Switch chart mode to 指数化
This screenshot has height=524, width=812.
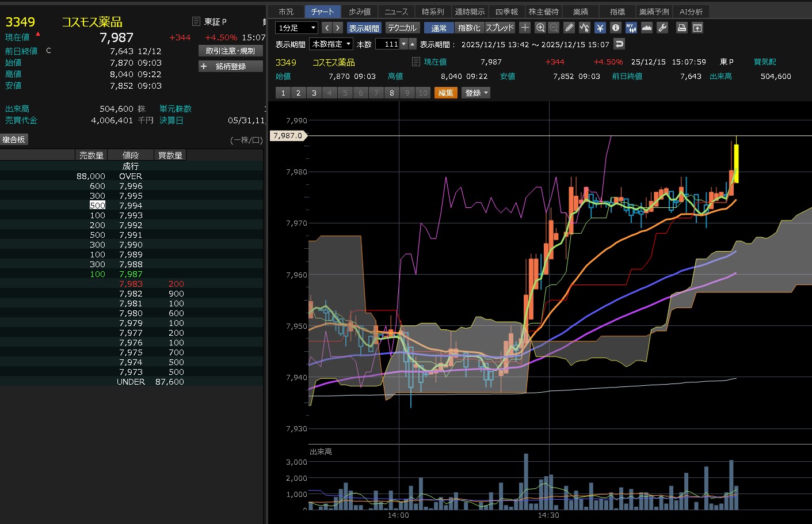coord(469,28)
